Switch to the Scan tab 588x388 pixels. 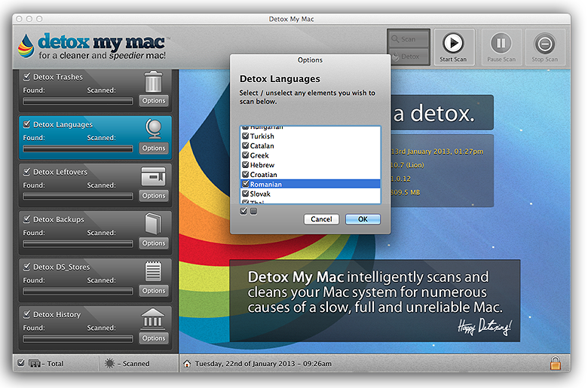click(x=409, y=39)
